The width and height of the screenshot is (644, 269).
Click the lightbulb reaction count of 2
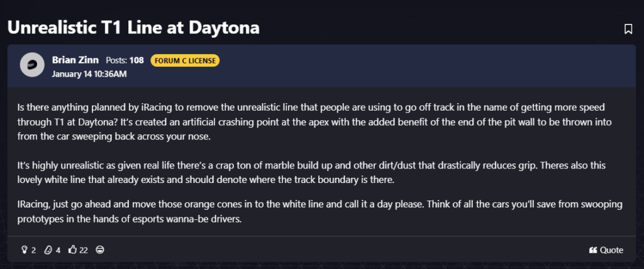click(x=34, y=250)
